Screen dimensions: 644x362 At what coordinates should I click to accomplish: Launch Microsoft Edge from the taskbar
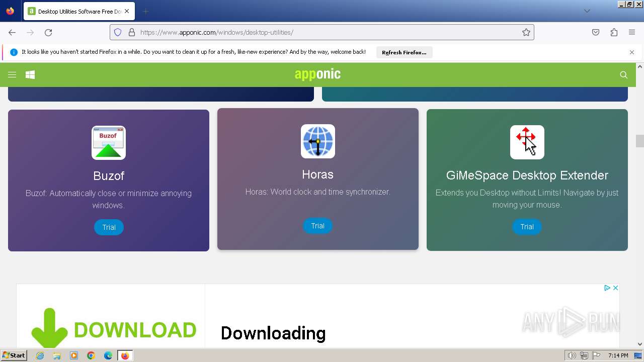[108, 355]
